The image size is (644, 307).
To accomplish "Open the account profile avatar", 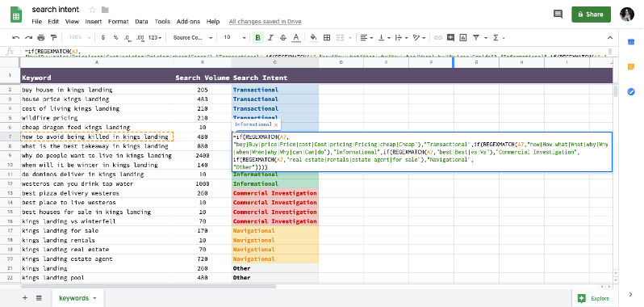I will 627,15.
